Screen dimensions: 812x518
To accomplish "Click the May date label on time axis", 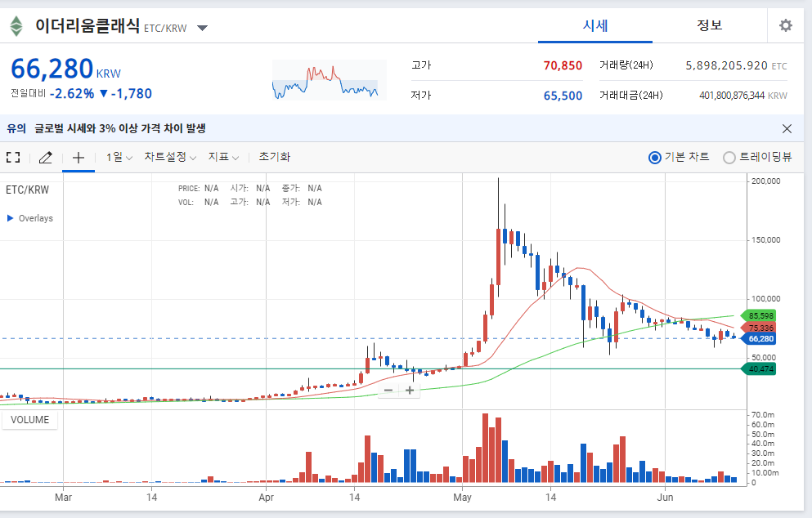I will pos(463,498).
